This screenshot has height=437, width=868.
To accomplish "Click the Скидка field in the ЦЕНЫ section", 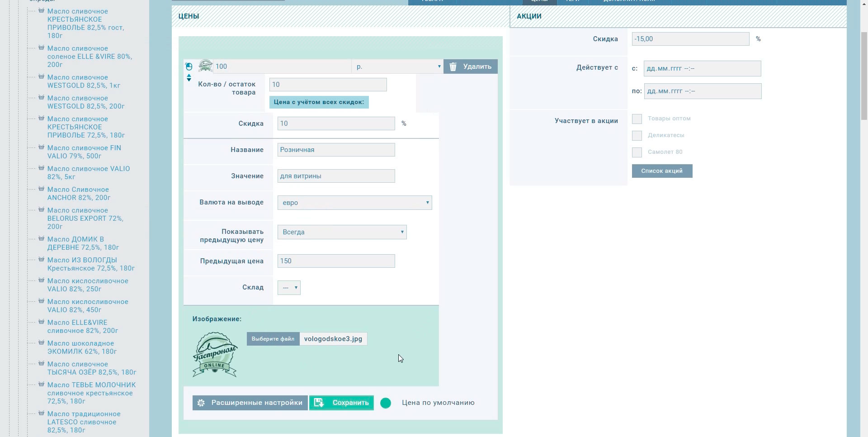I will 336,123.
